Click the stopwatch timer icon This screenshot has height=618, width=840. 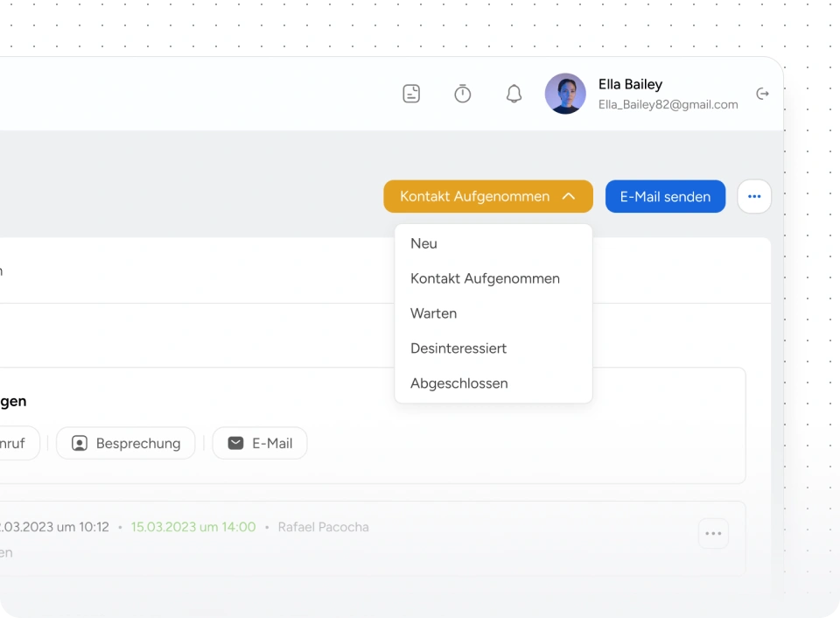(463, 94)
